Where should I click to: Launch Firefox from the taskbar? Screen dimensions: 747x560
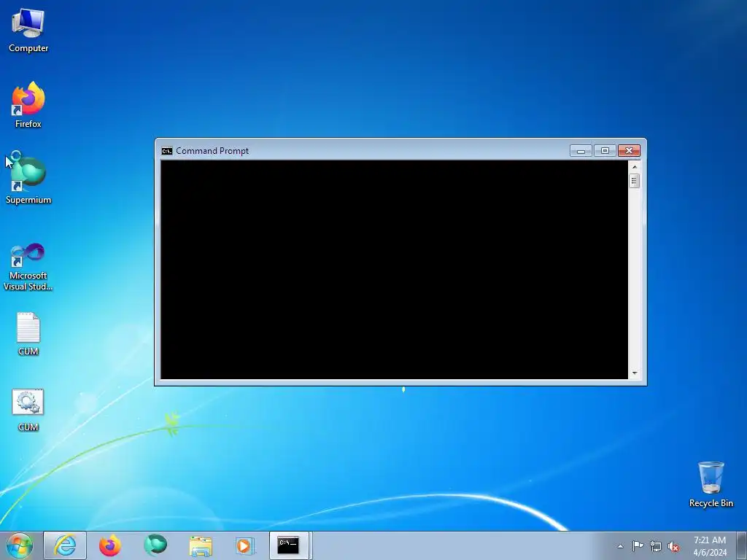click(x=110, y=545)
